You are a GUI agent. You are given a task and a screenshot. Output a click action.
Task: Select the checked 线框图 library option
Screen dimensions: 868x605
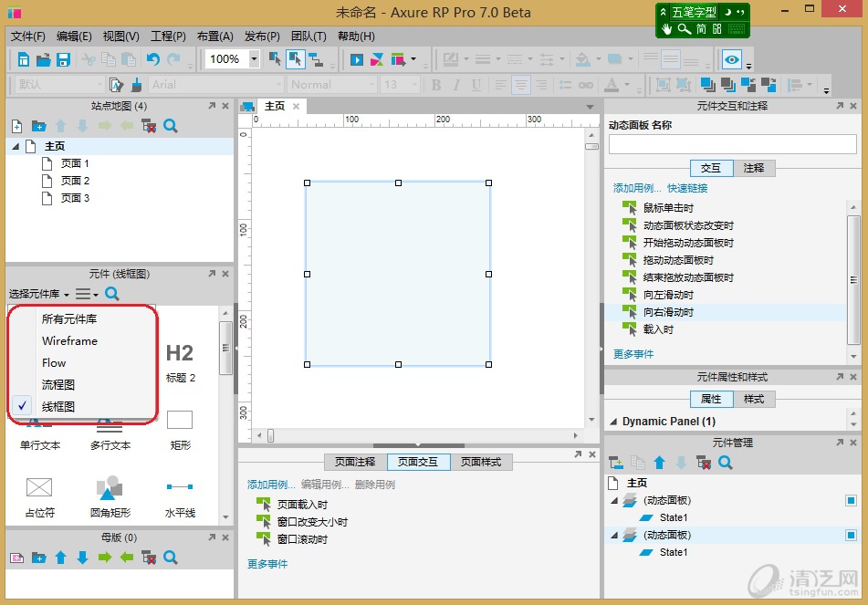[58, 407]
